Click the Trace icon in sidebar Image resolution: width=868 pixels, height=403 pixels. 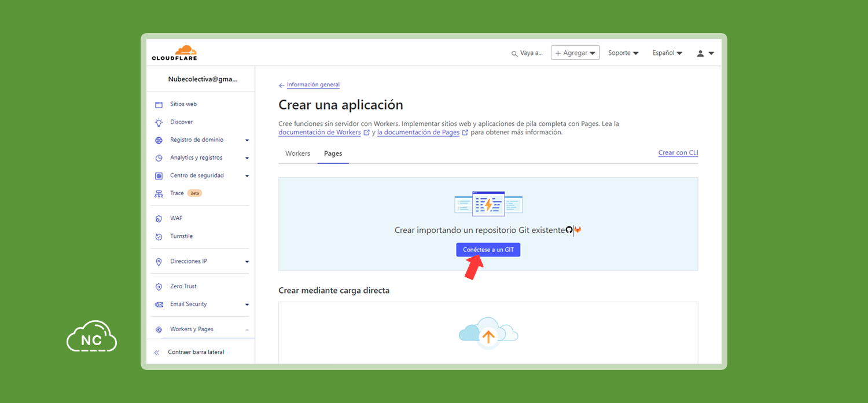(x=159, y=193)
